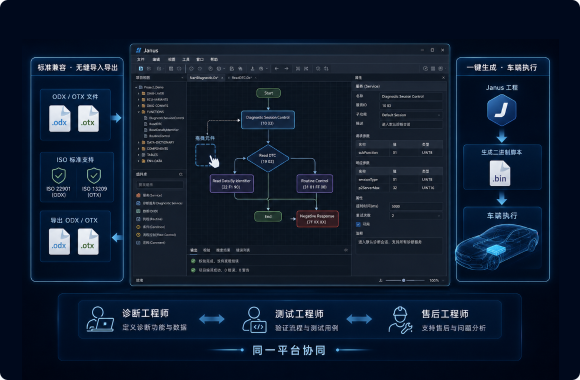
Task: Collapse the Project_Demo root node
Action: (136, 87)
